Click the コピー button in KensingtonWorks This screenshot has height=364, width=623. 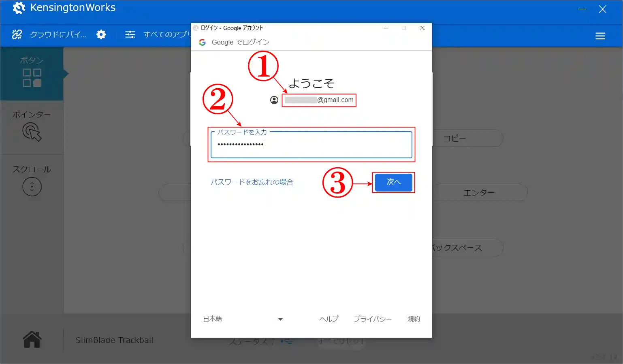467,138
